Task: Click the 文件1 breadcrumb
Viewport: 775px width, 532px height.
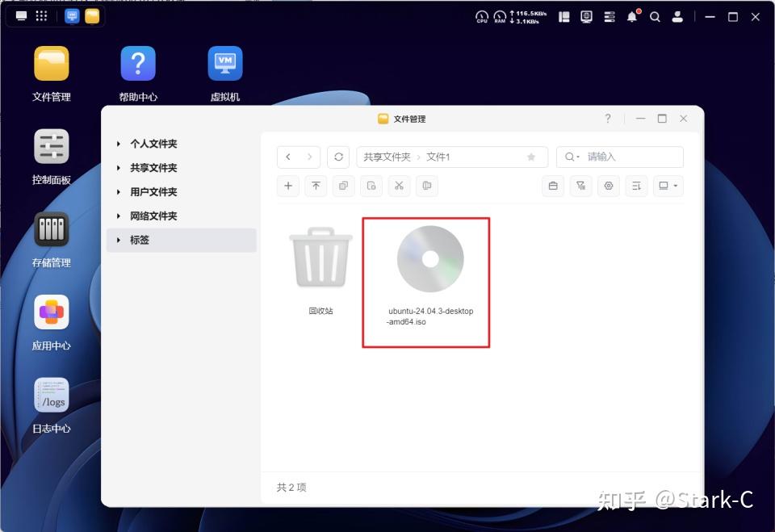Action: point(438,157)
